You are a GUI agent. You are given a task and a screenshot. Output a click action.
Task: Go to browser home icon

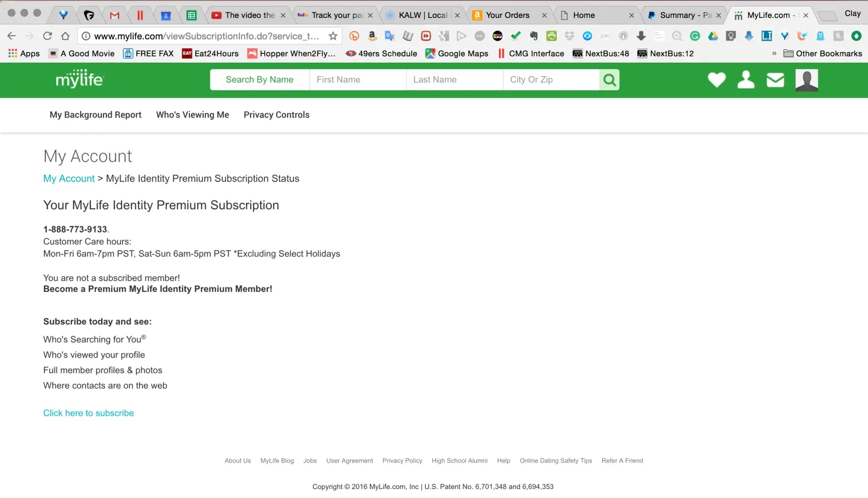(x=65, y=36)
